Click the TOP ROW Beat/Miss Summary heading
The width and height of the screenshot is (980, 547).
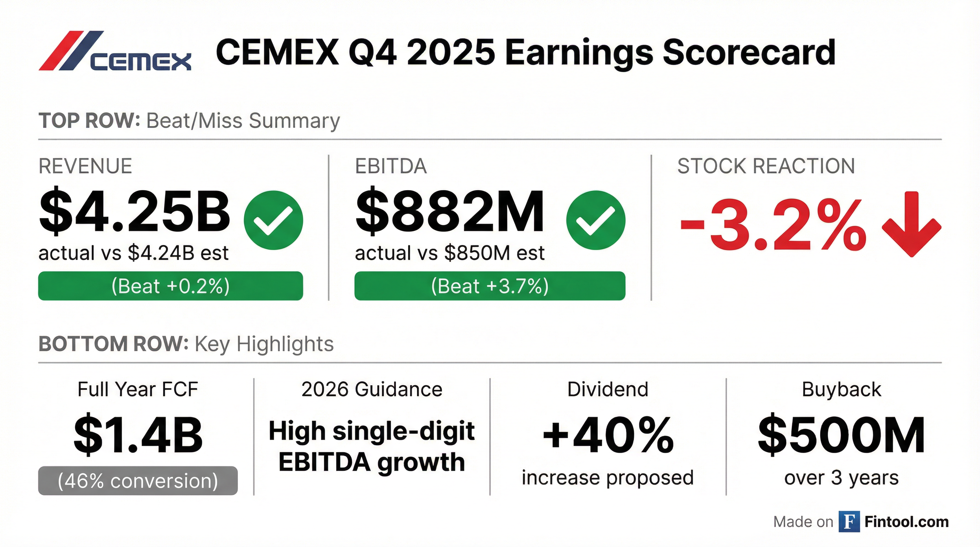[189, 121]
